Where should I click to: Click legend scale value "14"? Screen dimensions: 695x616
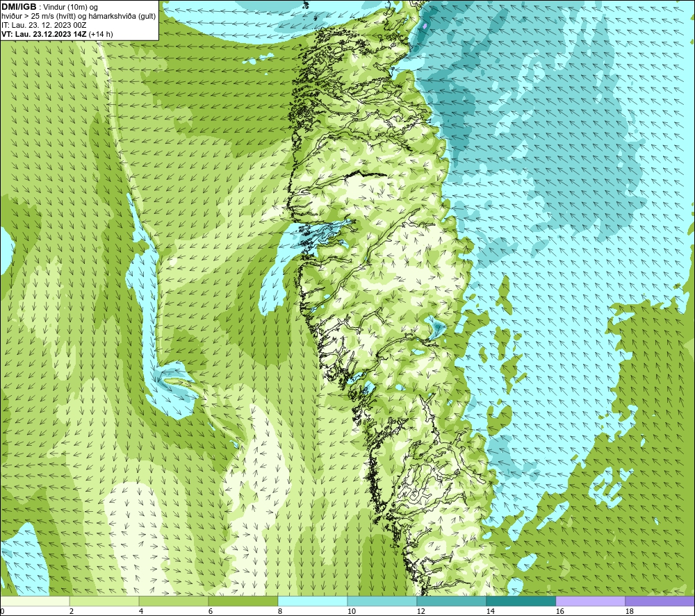coord(490,612)
